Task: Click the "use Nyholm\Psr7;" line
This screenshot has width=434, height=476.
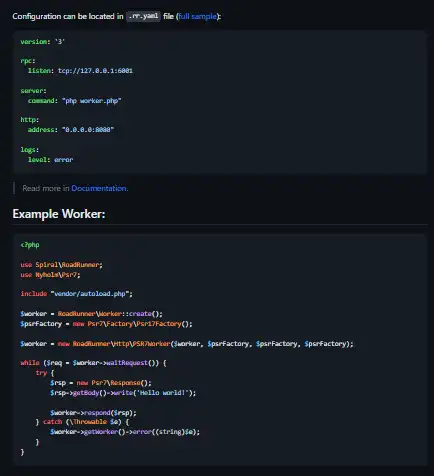Action: (50, 275)
